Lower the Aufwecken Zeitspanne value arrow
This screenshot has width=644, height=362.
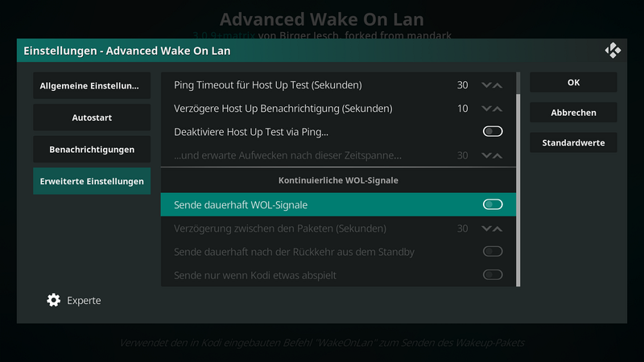486,155
